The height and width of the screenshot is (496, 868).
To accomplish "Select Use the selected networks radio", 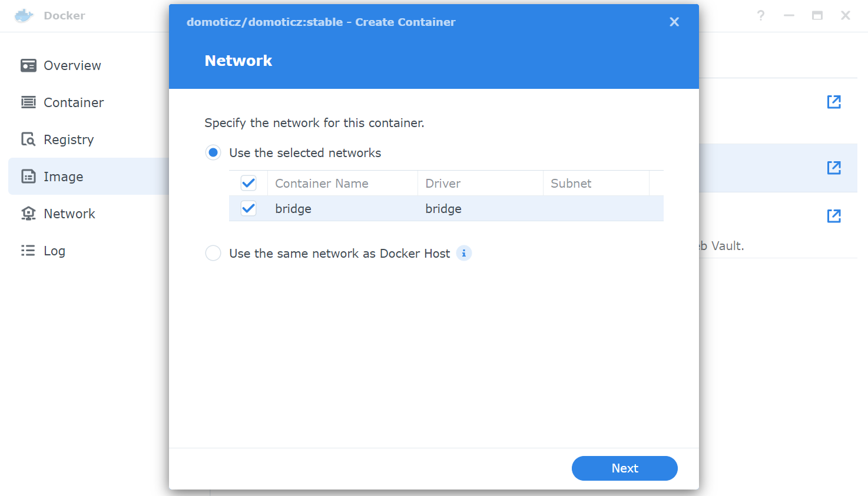I will point(213,152).
